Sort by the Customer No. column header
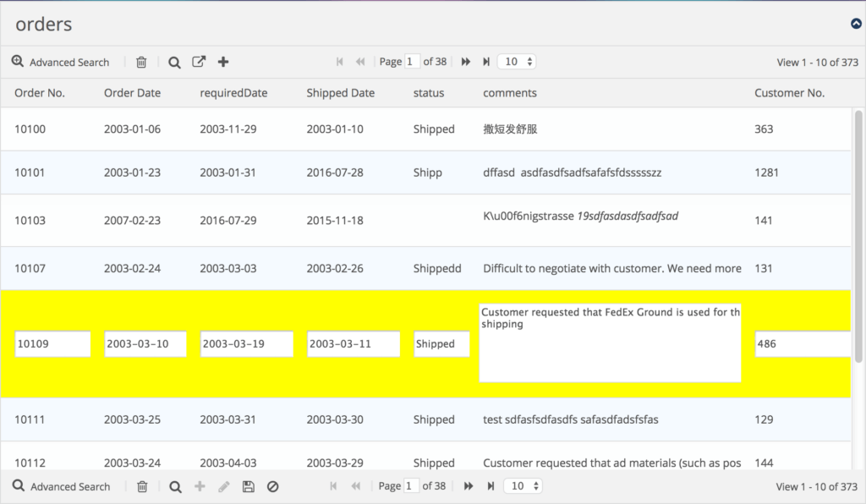The height and width of the screenshot is (504, 866). [789, 93]
